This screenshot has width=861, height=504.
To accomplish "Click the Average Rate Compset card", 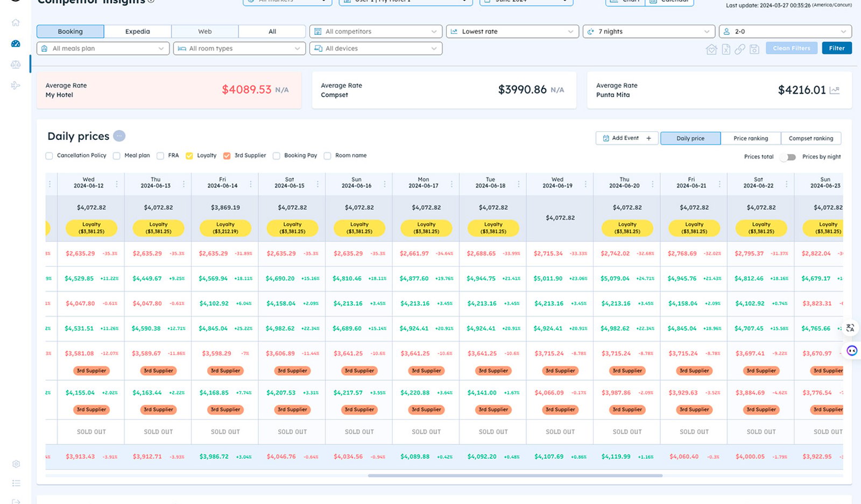I will (x=444, y=90).
